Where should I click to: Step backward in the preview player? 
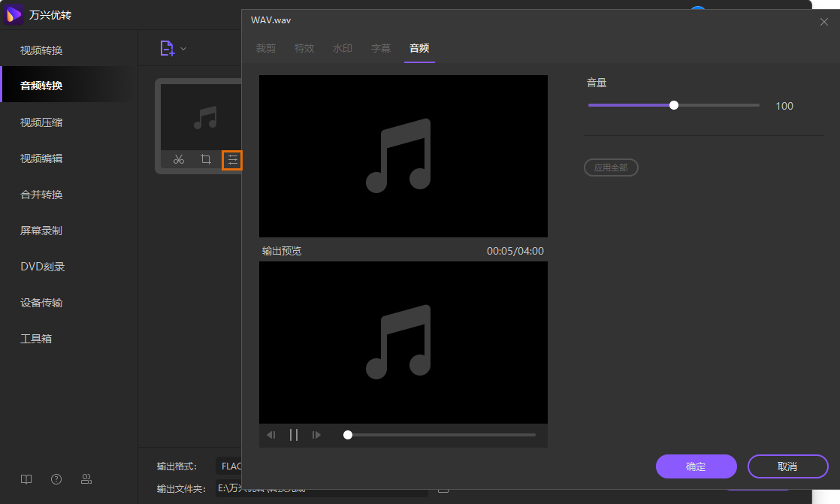pyautogui.click(x=271, y=434)
